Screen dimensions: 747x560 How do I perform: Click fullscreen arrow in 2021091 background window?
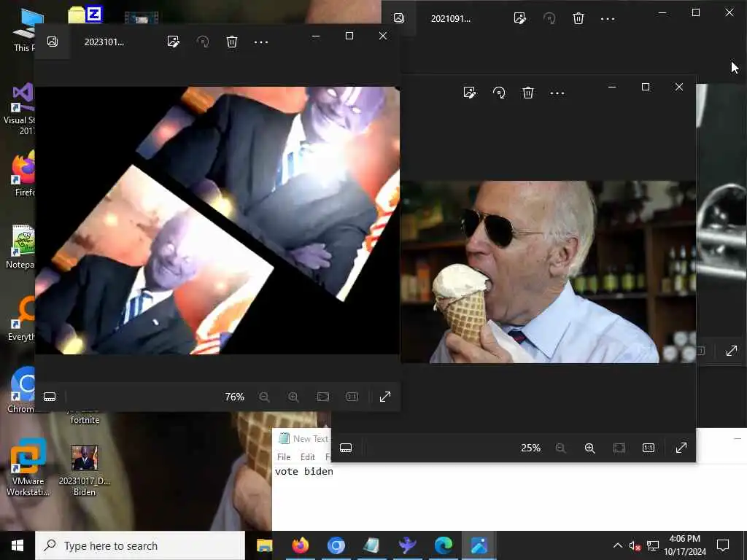click(732, 351)
